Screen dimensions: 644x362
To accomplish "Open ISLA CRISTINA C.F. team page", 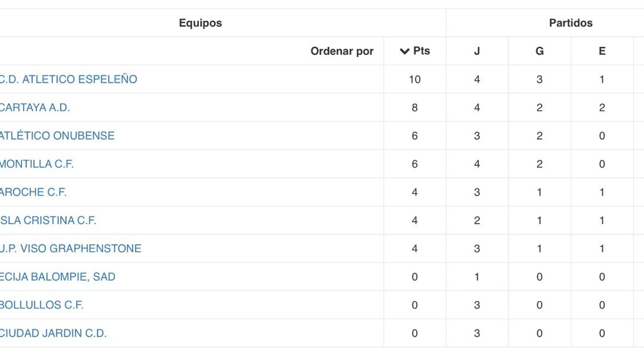I will click(x=48, y=220).
